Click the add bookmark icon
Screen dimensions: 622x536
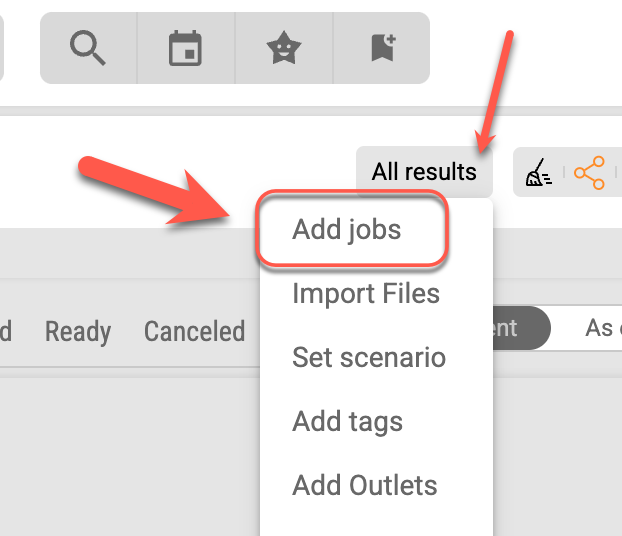pos(382,48)
